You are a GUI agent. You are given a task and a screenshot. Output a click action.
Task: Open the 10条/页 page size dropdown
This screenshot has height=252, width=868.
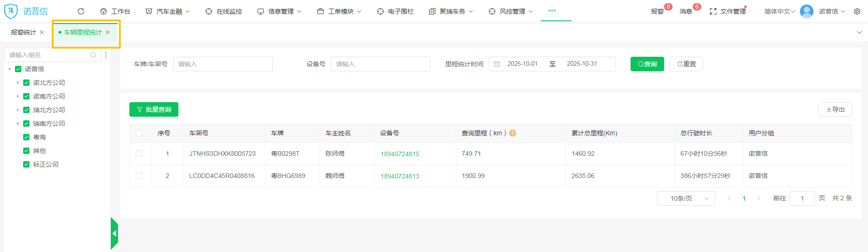686,198
